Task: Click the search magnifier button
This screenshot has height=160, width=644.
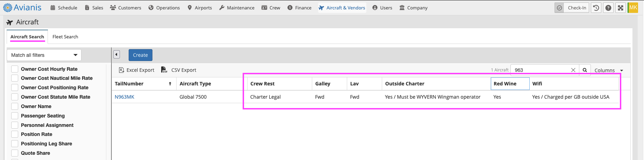Action: coord(585,70)
